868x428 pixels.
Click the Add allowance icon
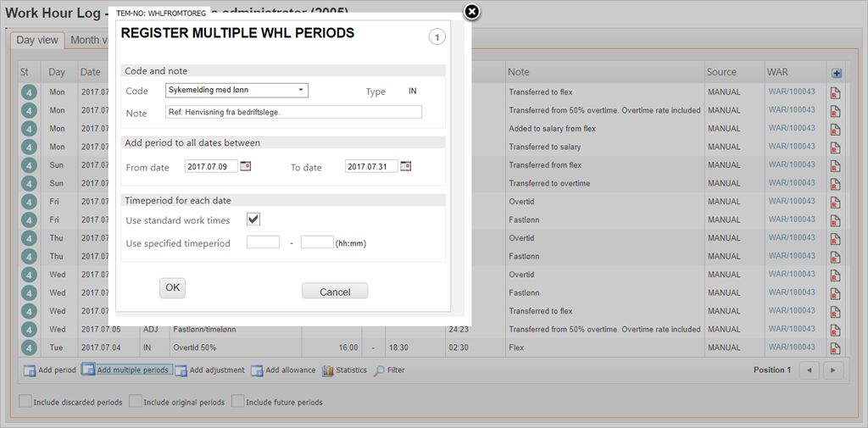click(257, 370)
